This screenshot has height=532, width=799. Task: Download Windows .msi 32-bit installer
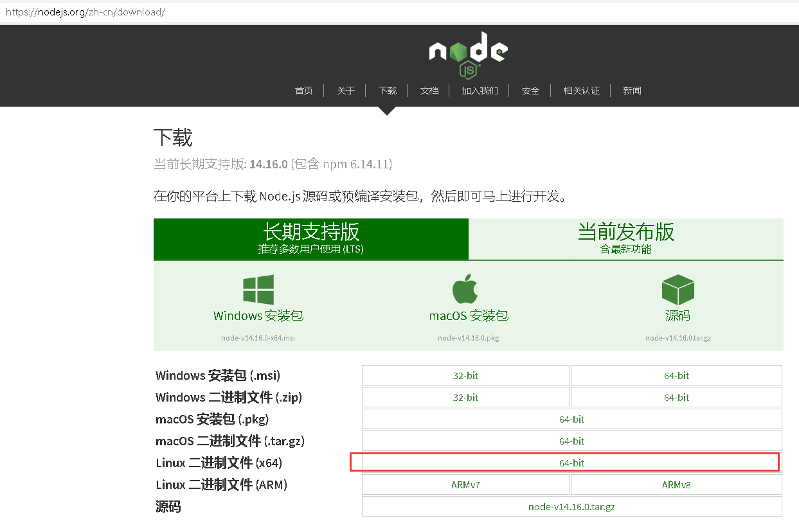(465, 375)
